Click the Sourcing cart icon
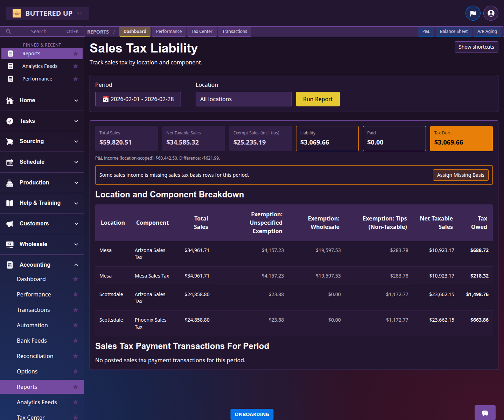The height and width of the screenshot is (420, 504). tap(9, 141)
